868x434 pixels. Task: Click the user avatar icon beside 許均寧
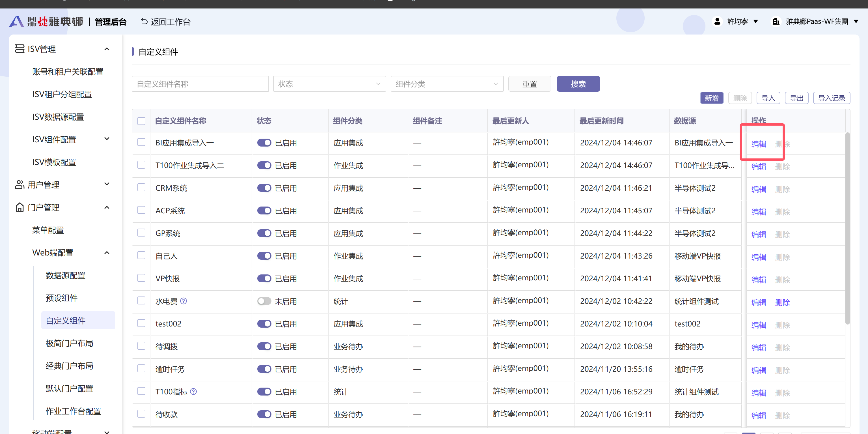tap(717, 21)
